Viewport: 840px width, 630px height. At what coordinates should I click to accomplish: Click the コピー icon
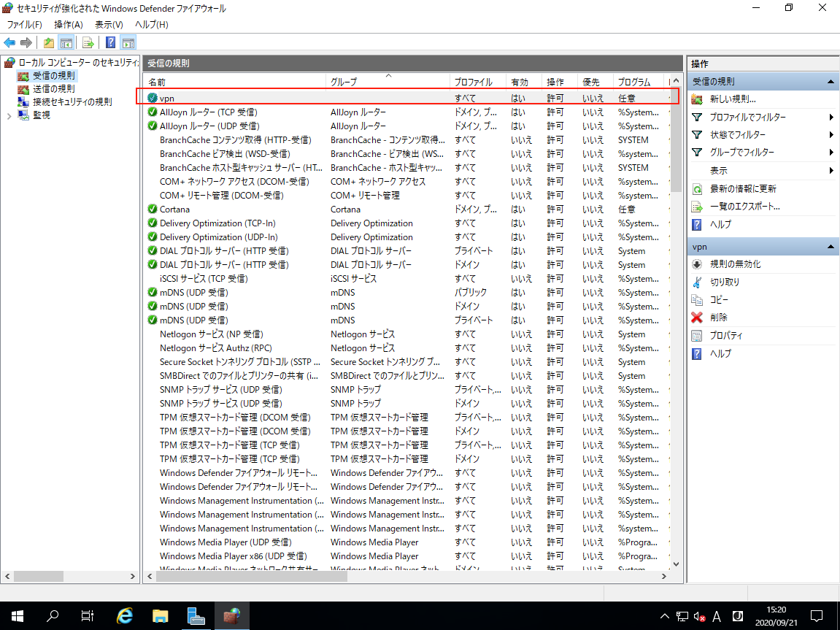[x=697, y=299]
